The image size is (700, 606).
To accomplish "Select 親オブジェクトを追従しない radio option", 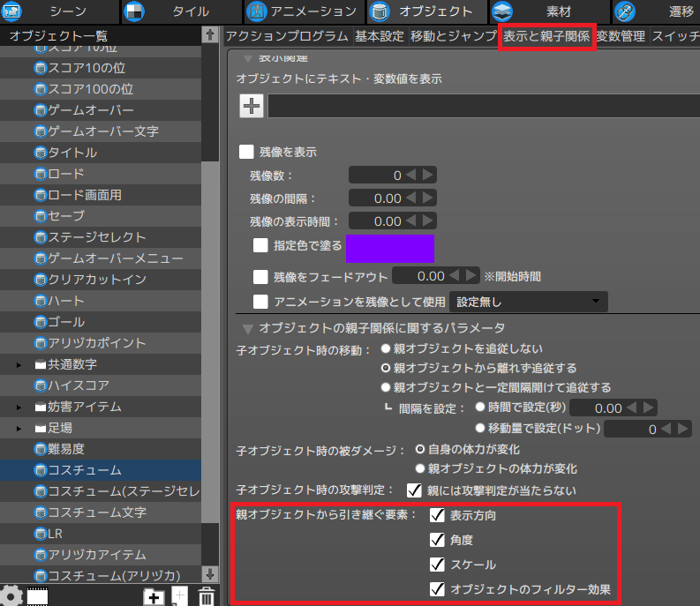I will [x=386, y=348].
